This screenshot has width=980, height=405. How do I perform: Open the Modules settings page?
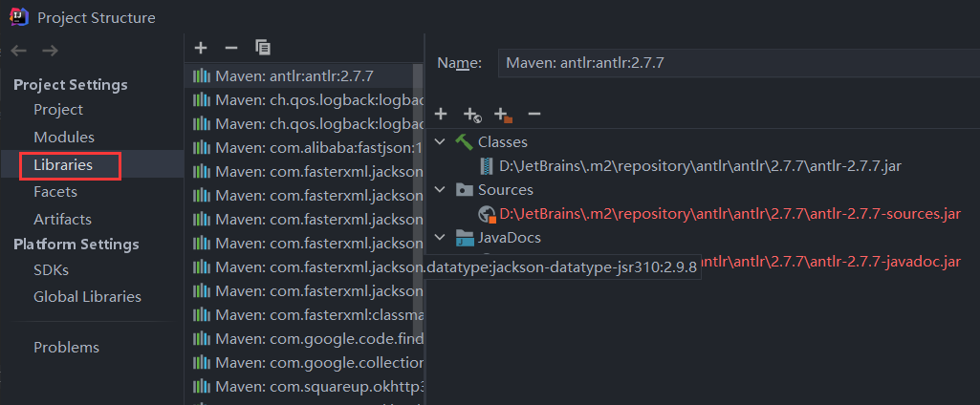64,138
